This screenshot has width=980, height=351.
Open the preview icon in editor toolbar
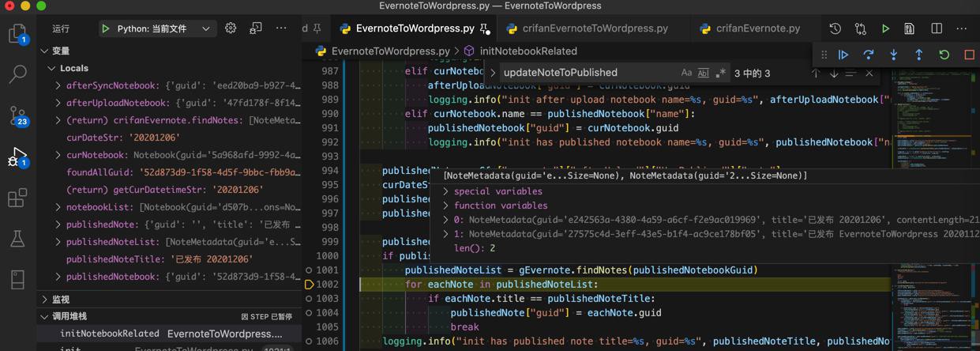(910, 28)
